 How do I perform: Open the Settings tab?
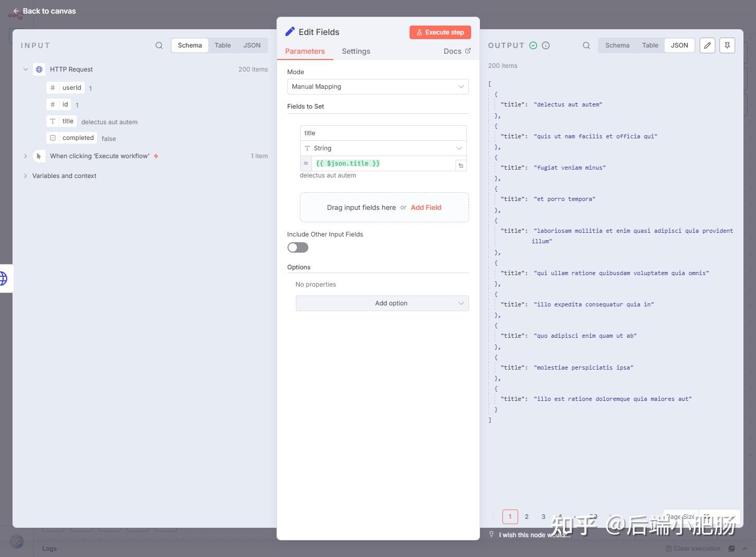356,51
